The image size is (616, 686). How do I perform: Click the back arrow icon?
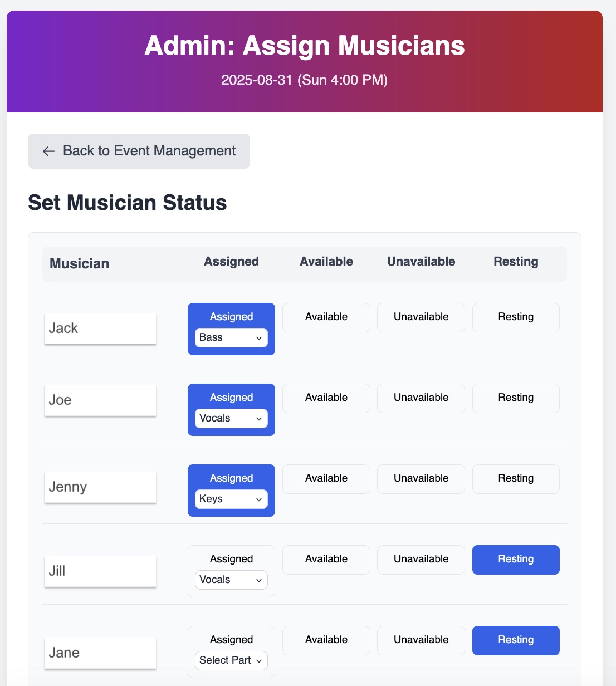49,151
